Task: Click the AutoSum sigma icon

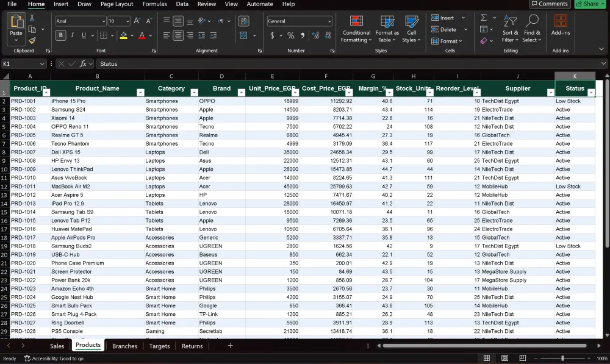Action: [484, 18]
